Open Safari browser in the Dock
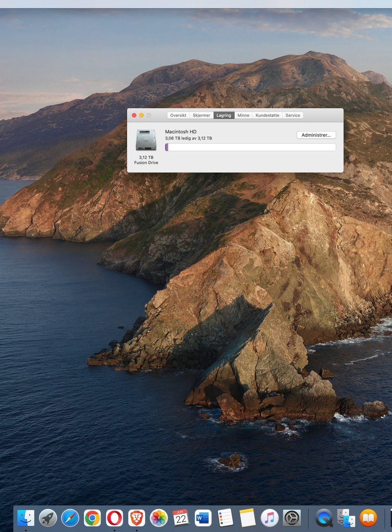Screen dimensions: 392x532 (70, 518)
